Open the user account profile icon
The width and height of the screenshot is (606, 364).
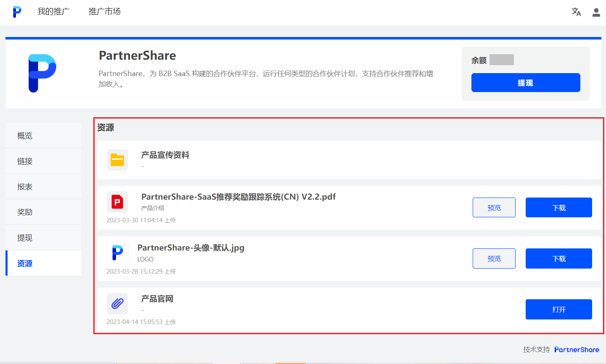tap(596, 12)
